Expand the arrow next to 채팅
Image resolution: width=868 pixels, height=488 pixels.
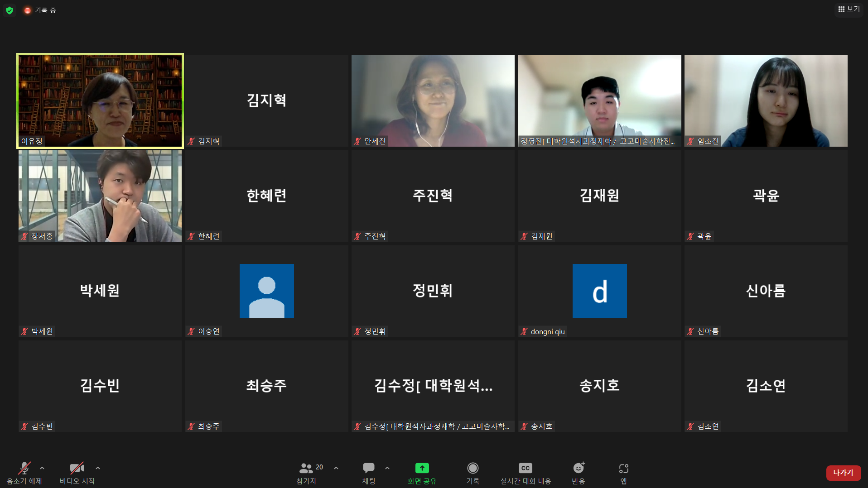point(387,468)
